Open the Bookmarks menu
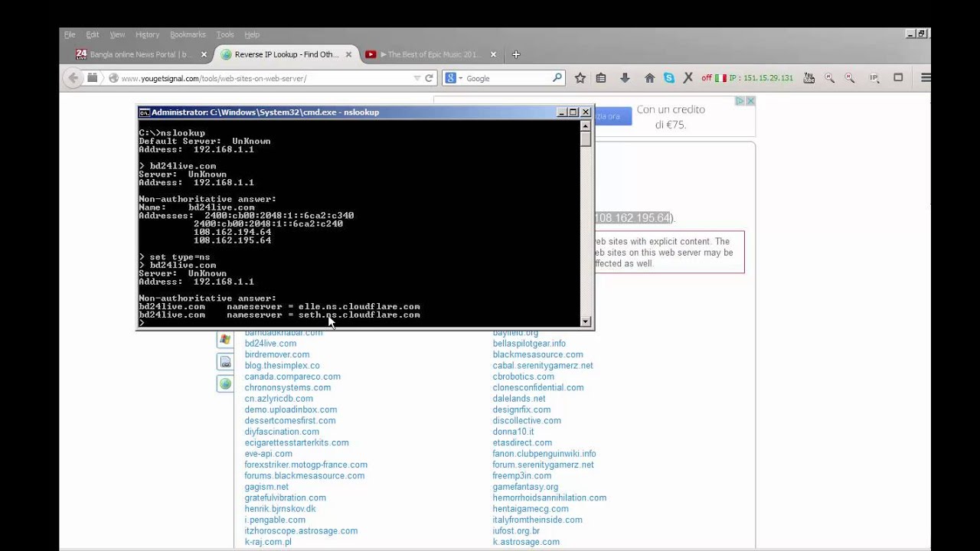Viewport: 980px width, 551px height. point(188,34)
